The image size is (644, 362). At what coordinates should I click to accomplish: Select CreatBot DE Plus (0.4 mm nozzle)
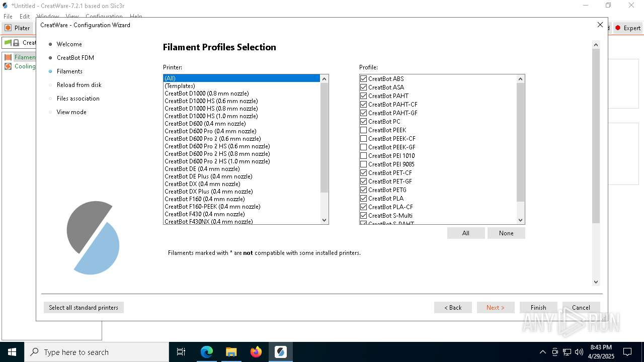[x=242, y=176]
